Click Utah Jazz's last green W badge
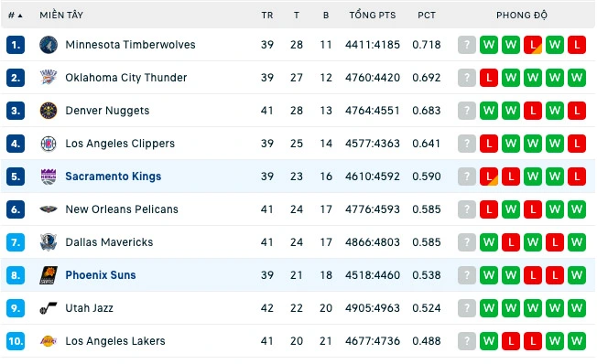Viewport: 597px width, 364px height. point(577,308)
